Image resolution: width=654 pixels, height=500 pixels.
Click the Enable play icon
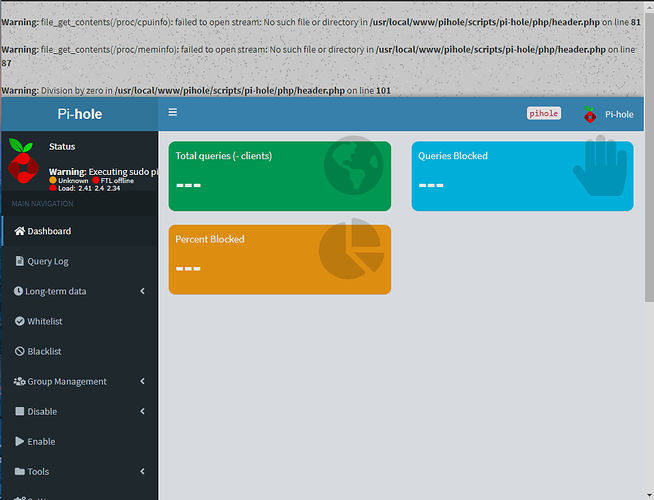pos(19,441)
